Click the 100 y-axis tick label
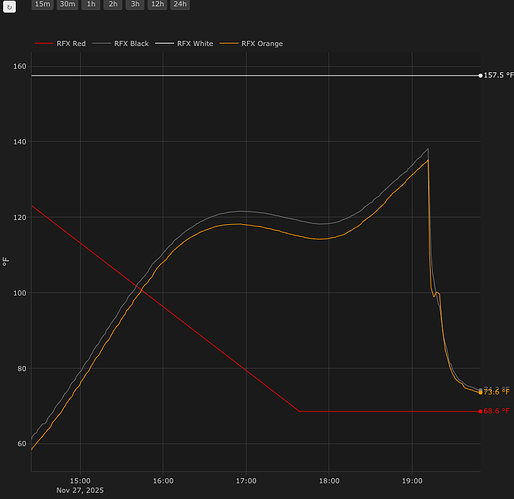The width and height of the screenshot is (514, 499). (20, 293)
